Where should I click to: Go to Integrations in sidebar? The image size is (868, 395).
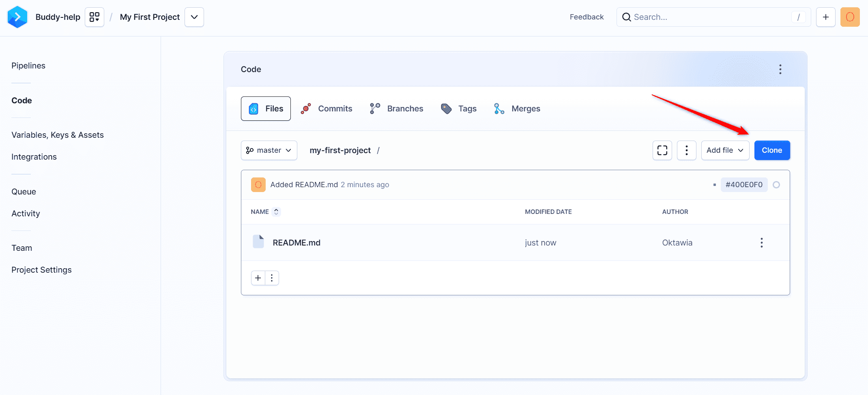point(34,157)
